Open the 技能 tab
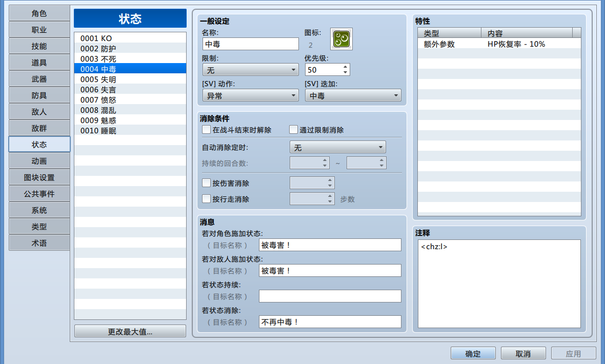The width and height of the screenshot is (605, 364). 39,46
